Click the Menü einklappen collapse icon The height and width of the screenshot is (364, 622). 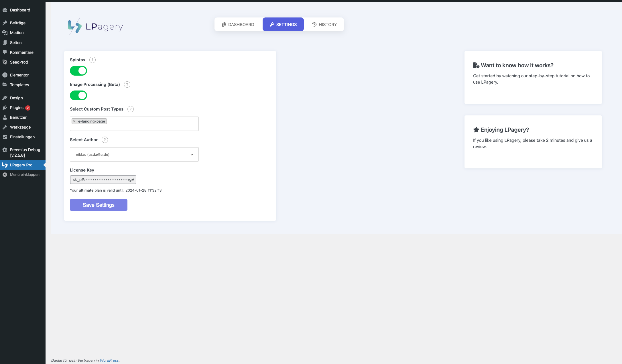coord(5,175)
